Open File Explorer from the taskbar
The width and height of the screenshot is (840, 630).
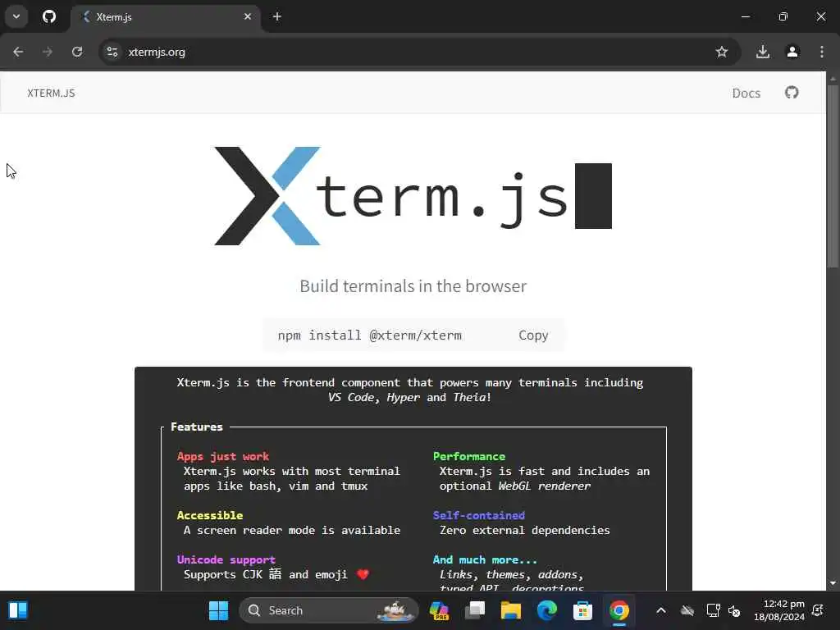coord(510,610)
